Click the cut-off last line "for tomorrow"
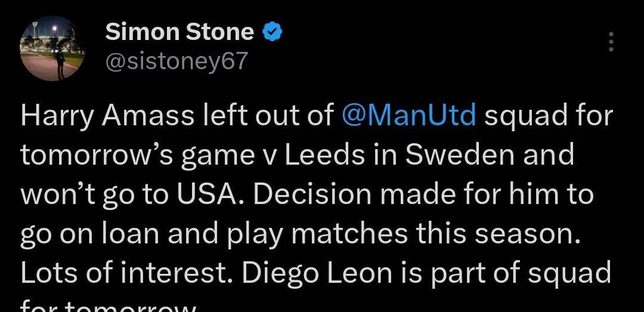The width and height of the screenshot is (644, 312). 109,307
